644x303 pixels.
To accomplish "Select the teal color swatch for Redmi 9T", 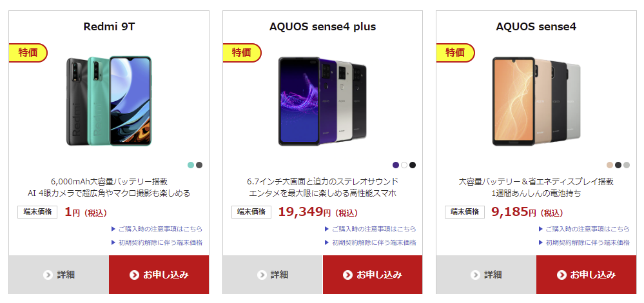I will click(x=191, y=165).
